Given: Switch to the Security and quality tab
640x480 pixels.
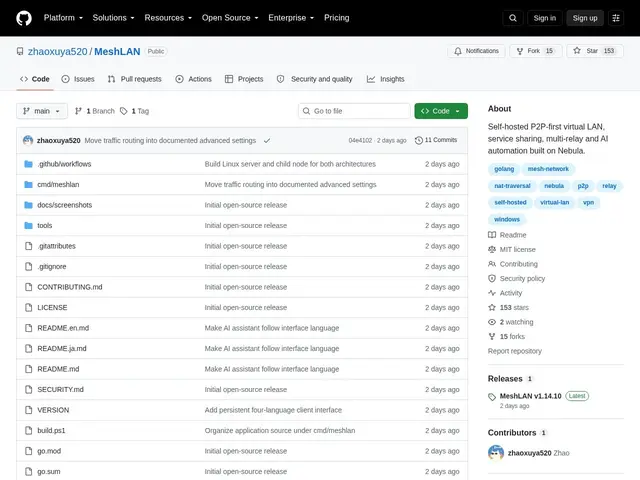Looking at the screenshot, I should (314, 79).
